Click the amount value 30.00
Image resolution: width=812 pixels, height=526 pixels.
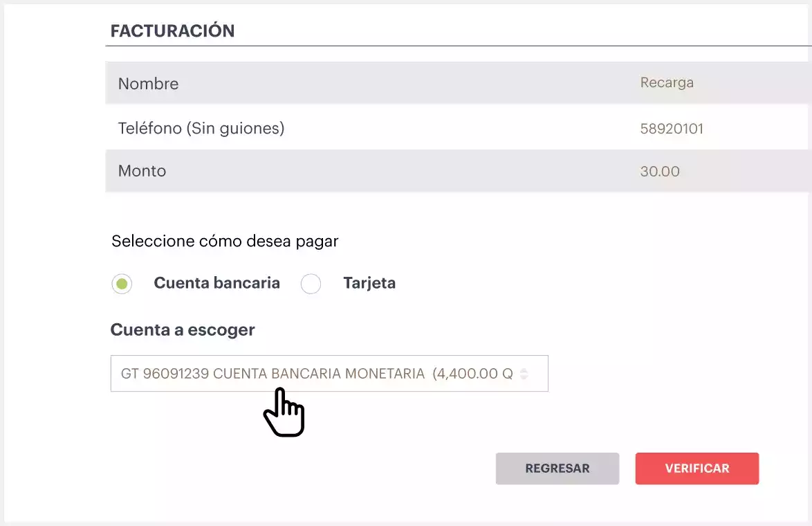660,171
